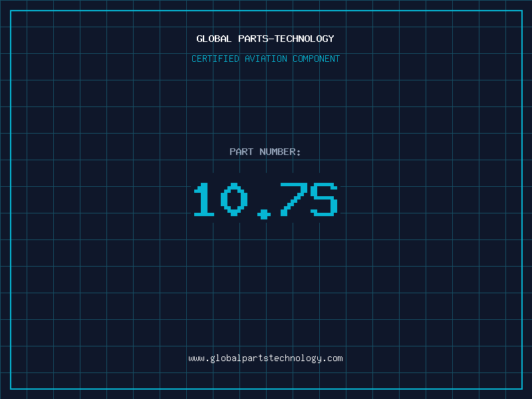The width and height of the screenshot is (532, 399).
Task: Click the decimal point in the part number
Action: pos(265,213)
